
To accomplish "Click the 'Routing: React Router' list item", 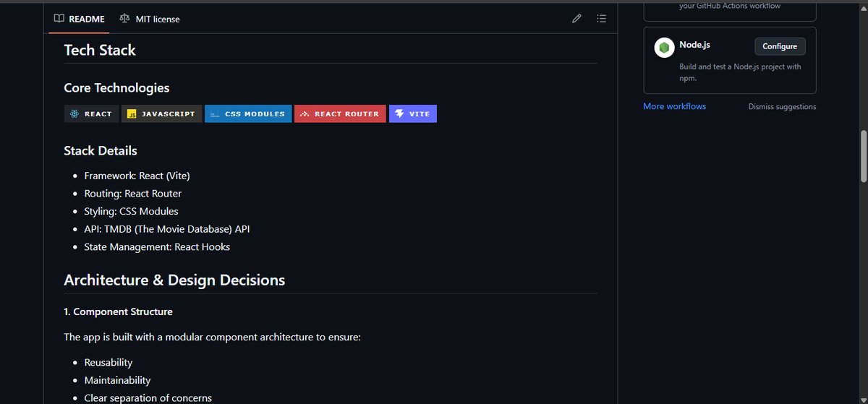I will pos(132,194).
